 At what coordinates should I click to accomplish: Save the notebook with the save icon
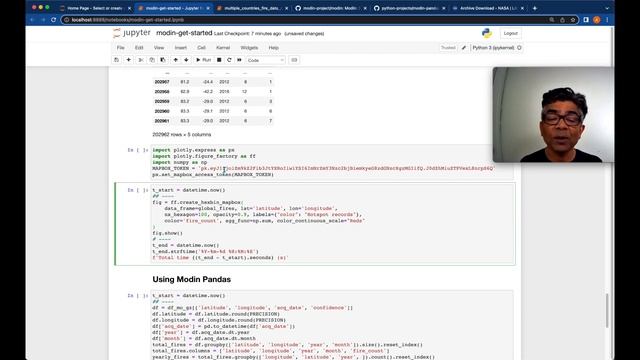point(116,60)
